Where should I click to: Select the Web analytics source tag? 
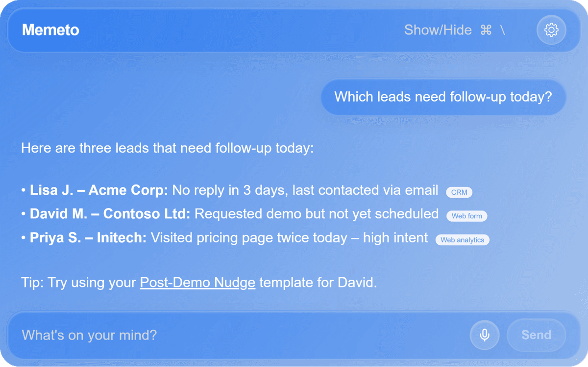(x=462, y=240)
